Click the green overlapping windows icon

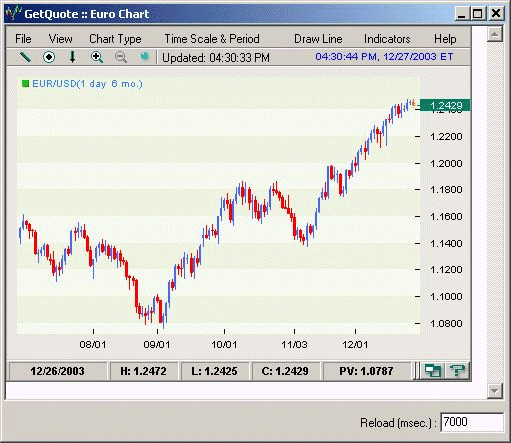pyautogui.click(x=432, y=371)
